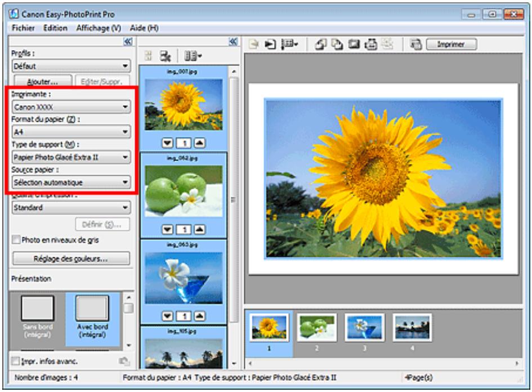Decrease copies for img_063.jpg with down arrow

click(168, 317)
